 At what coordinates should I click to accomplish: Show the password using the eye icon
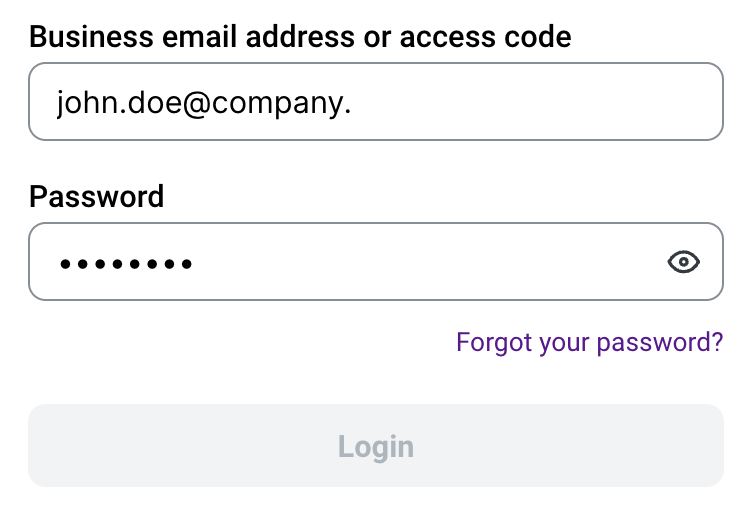(x=683, y=262)
